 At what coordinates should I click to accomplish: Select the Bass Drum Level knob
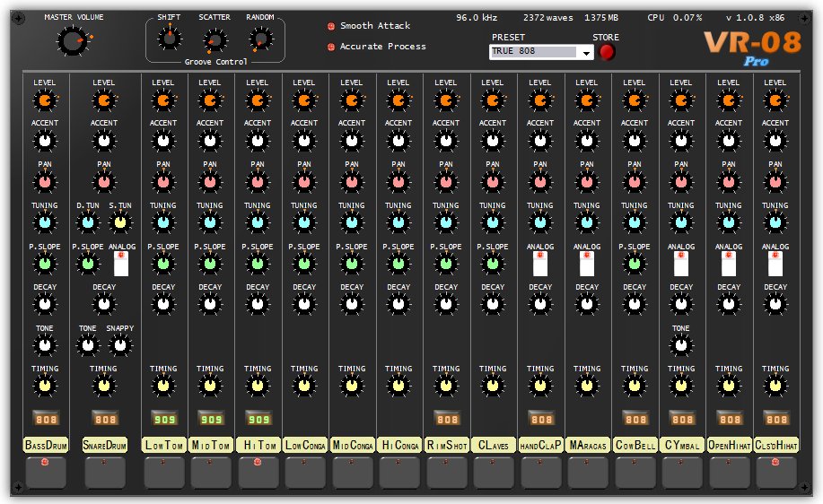pyautogui.click(x=45, y=100)
